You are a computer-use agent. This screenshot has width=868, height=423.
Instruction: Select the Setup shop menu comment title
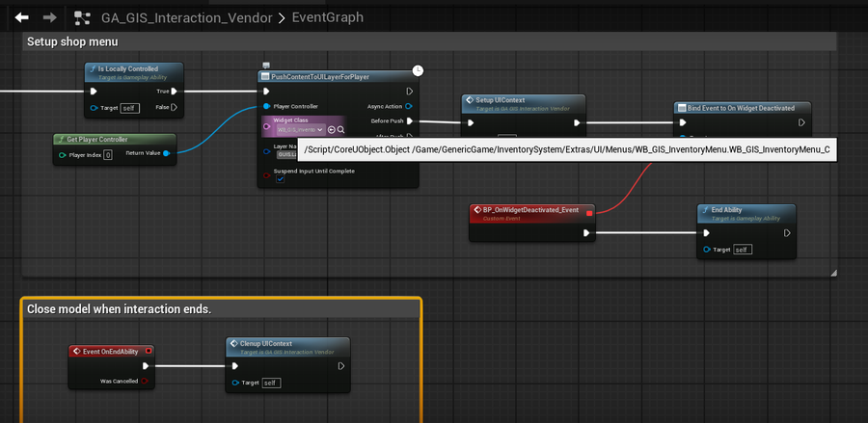click(x=72, y=41)
